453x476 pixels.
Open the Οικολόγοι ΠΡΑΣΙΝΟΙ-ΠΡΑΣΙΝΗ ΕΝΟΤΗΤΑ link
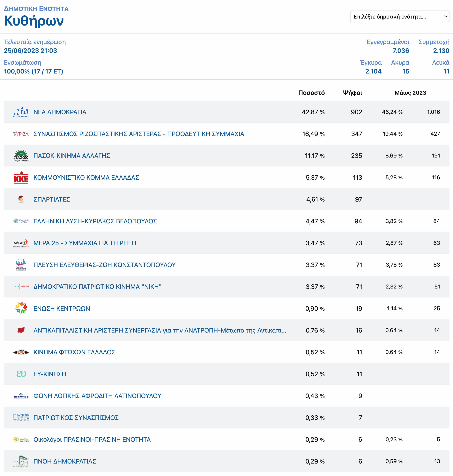[x=92, y=440]
